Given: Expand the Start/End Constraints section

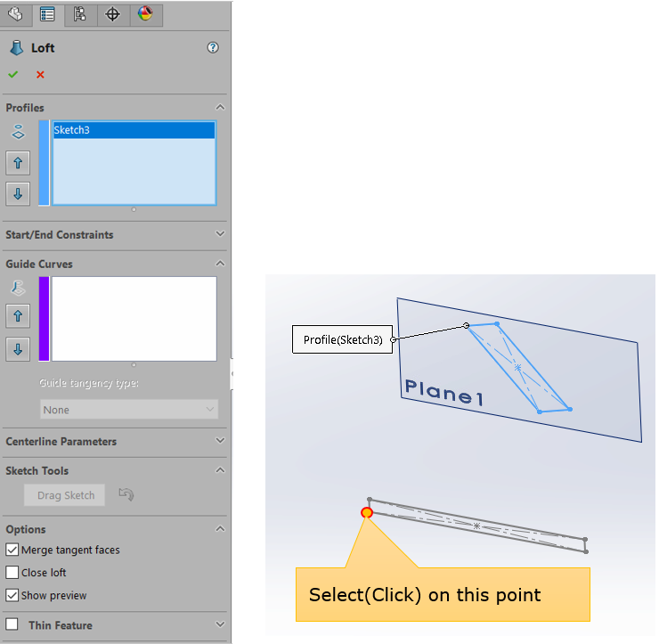Looking at the screenshot, I should click(x=220, y=233).
